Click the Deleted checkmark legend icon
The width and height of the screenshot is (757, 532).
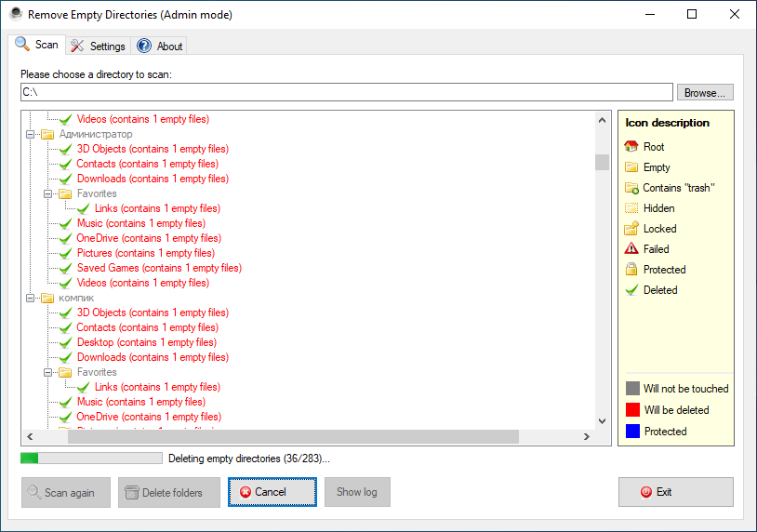coord(631,290)
